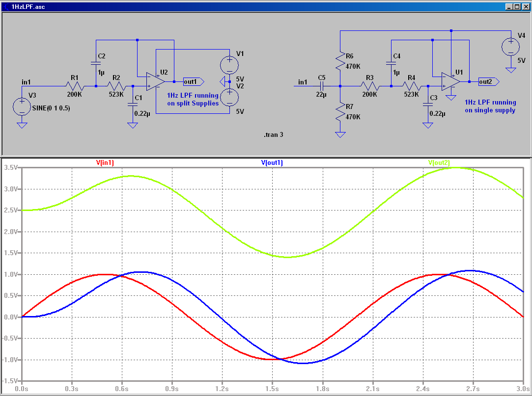Click the ground symbol under V3
Viewport: 532px width, 396px height.
click(22, 125)
